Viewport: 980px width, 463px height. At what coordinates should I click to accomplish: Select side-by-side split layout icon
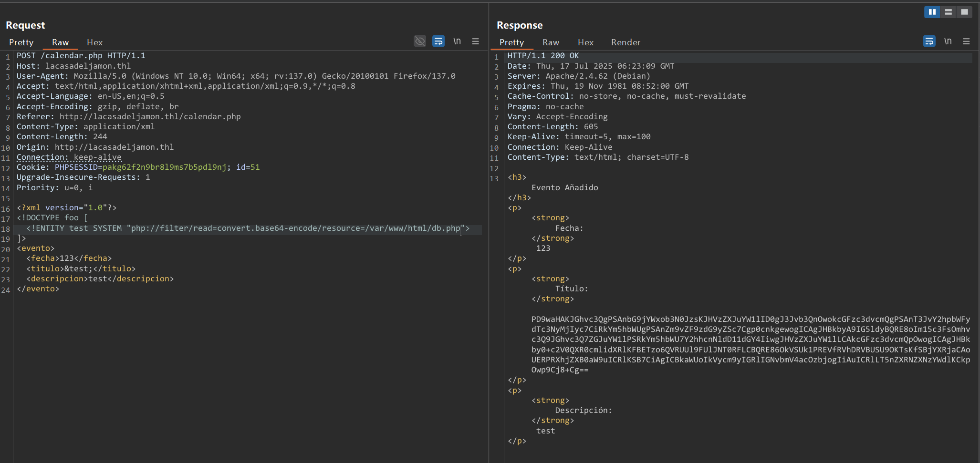point(932,12)
